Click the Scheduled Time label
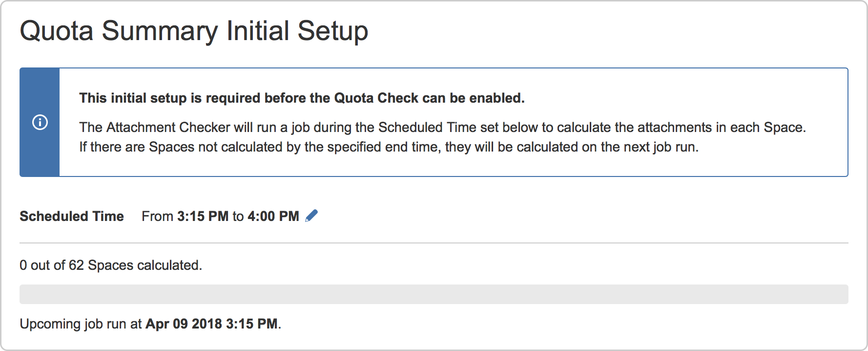Viewport: 868px width, 351px height. click(71, 216)
